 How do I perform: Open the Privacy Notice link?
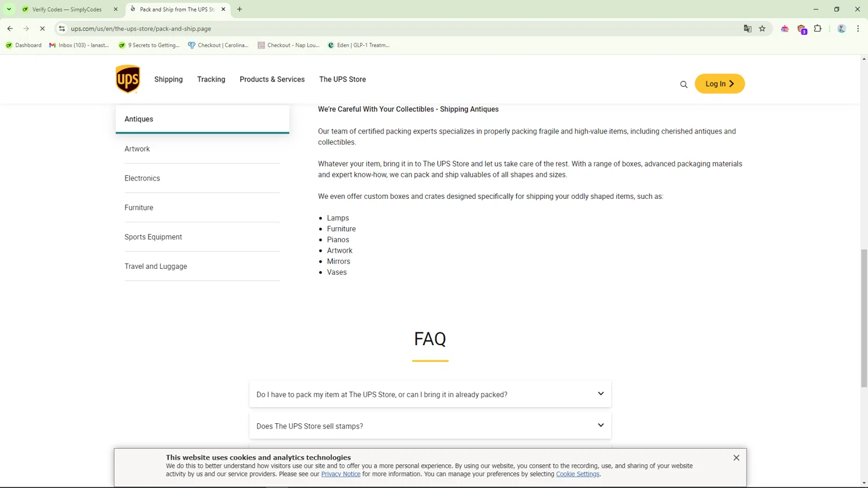340,474
